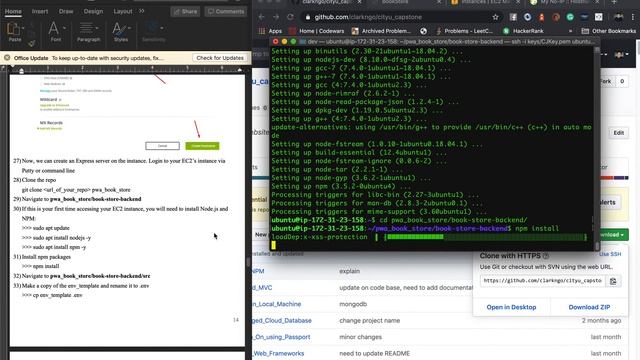Click 'change project name' commit message
This screenshot has height=360, width=640.
click(x=369, y=321)
